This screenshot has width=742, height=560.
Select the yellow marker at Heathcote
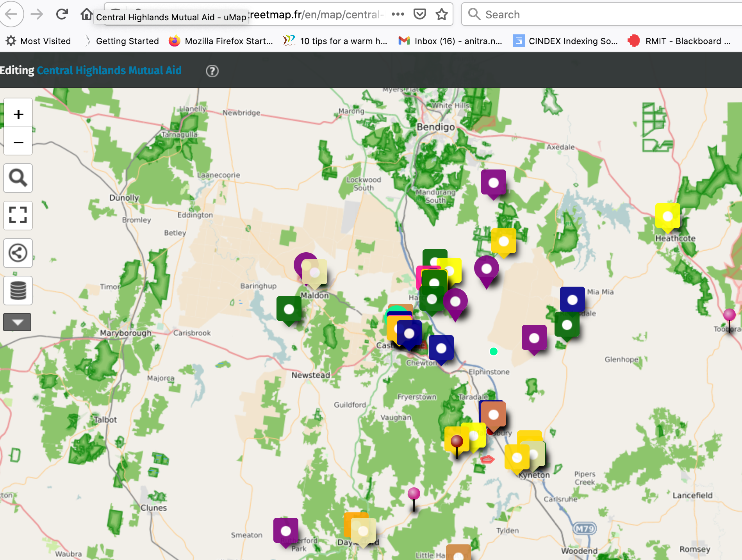coord(667,216)
